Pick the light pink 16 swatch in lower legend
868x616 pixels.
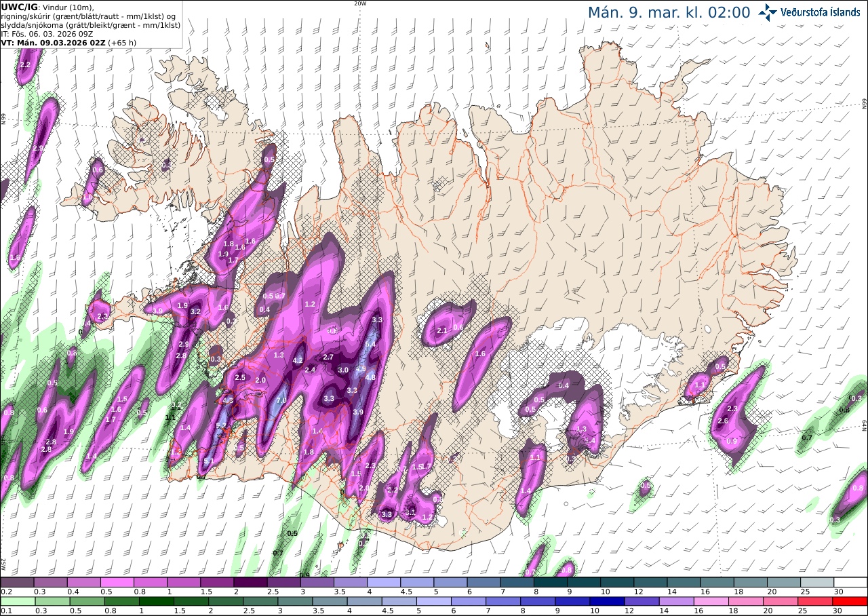[x=711, y=601]
